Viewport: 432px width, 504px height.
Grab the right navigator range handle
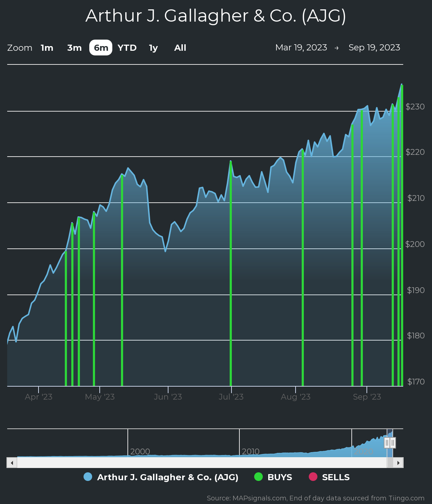(x=393, y=443)
